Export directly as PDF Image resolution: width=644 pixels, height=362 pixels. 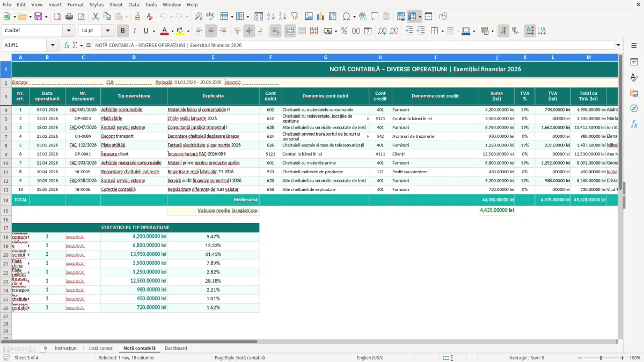coord(57,17)
